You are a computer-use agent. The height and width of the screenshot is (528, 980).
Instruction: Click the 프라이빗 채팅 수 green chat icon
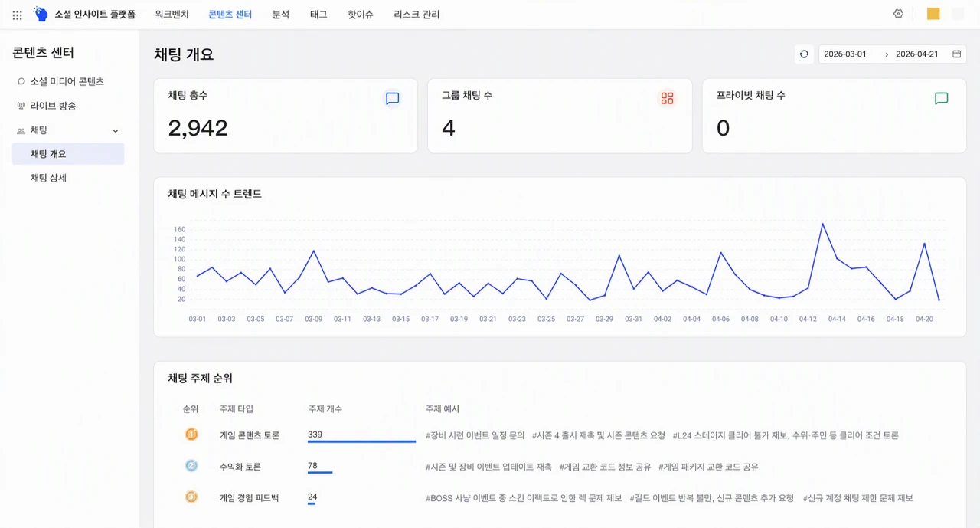[942, 98]
